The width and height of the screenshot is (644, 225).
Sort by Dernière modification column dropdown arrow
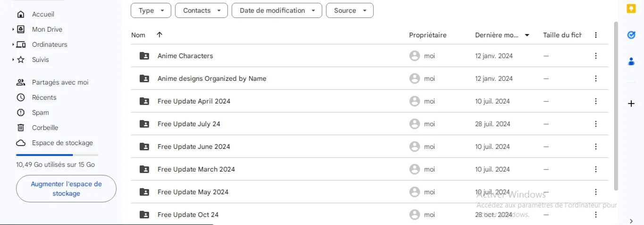[x=527, y=35]
